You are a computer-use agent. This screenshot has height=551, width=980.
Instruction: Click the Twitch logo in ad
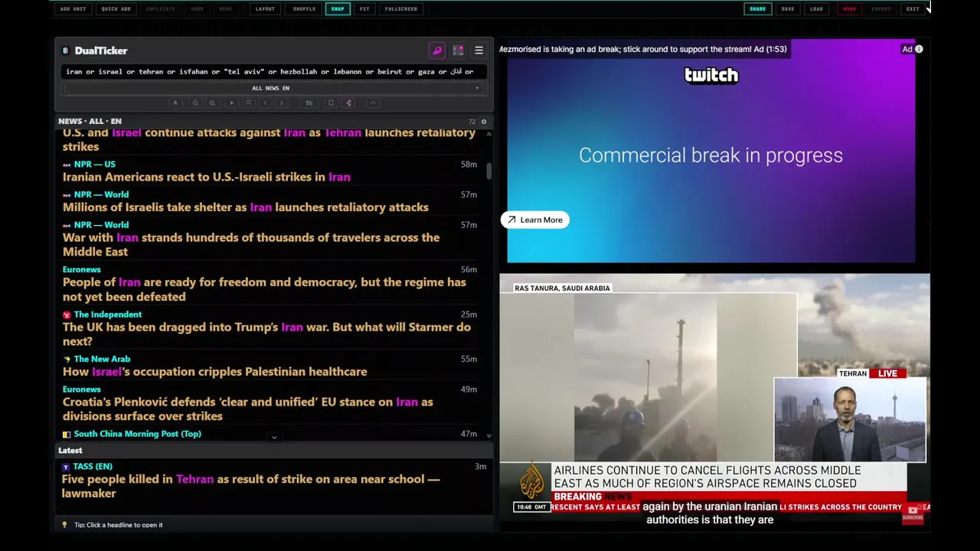pos(711,75)
